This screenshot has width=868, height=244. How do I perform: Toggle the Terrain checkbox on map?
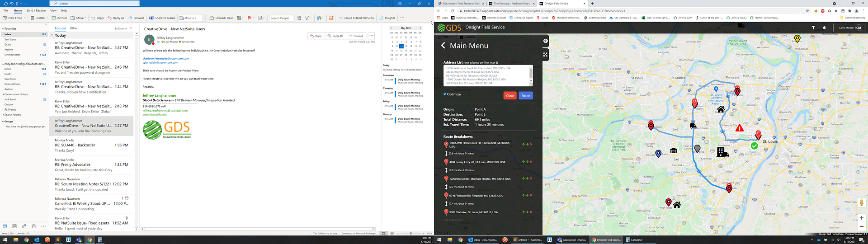(439, 37)
